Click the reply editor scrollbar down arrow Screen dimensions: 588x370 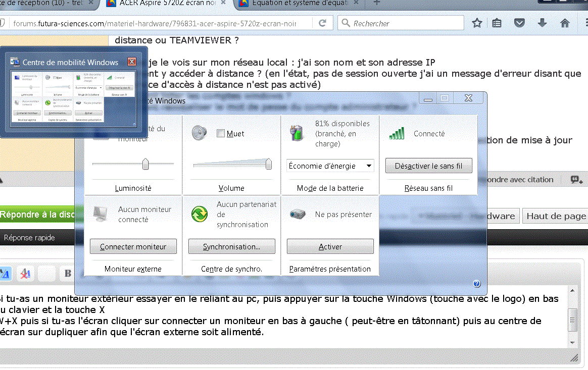572,343
